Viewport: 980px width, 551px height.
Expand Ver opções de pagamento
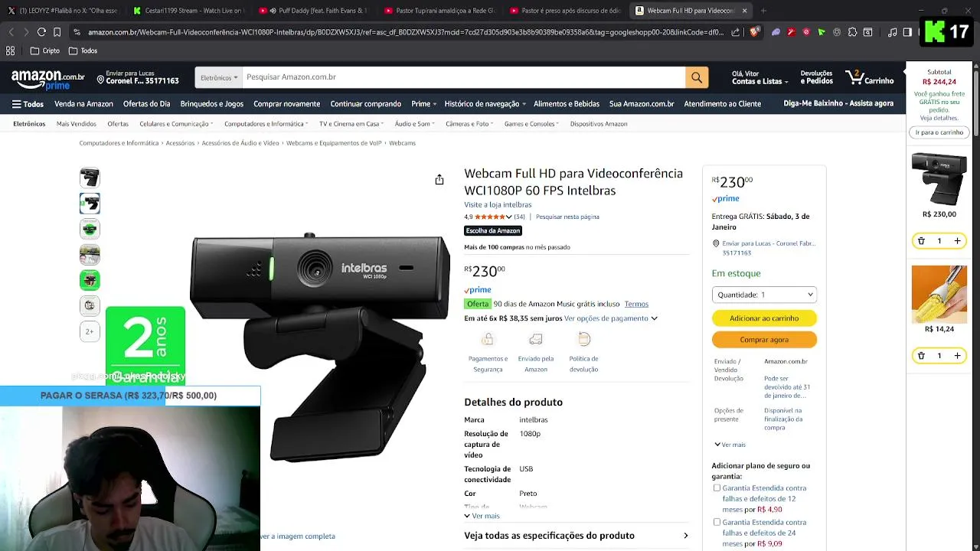click(611, 318)
